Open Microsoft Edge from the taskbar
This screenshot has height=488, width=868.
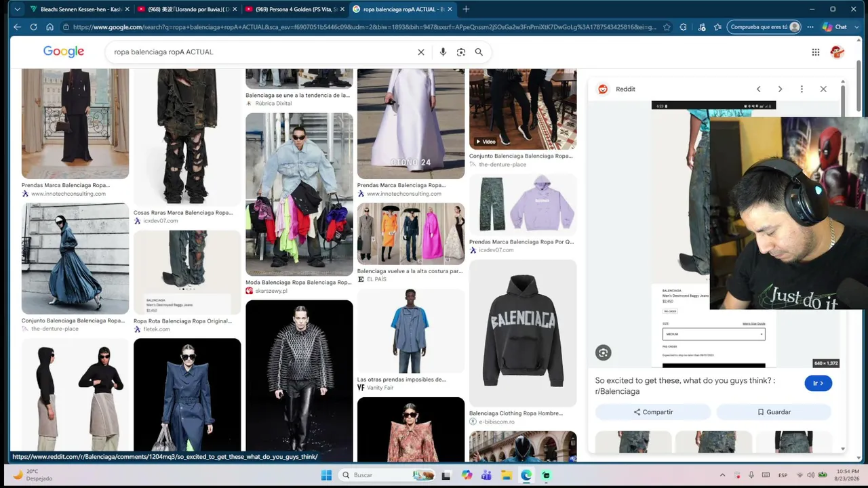tap(526, 475)
